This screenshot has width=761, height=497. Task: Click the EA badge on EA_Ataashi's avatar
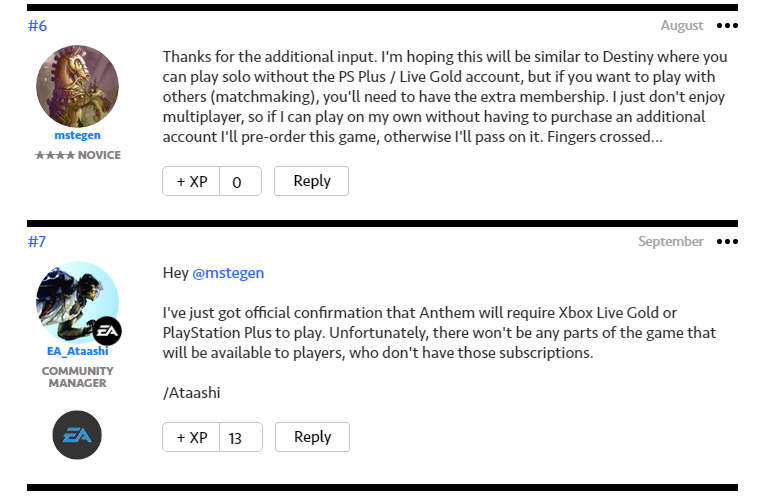click(x=107, y=331)
